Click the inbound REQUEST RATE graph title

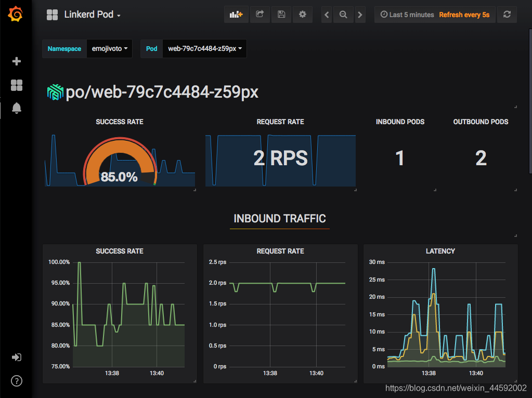(280, 251)
